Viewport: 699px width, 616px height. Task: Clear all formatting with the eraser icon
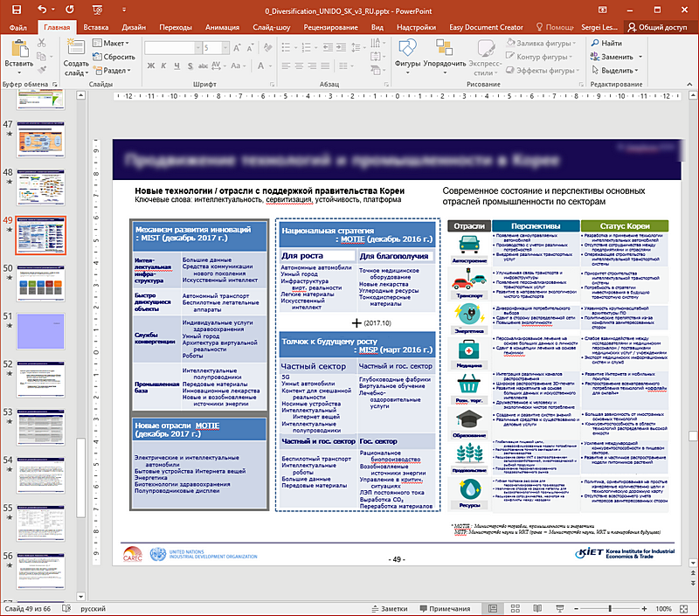tap(267, 47)
